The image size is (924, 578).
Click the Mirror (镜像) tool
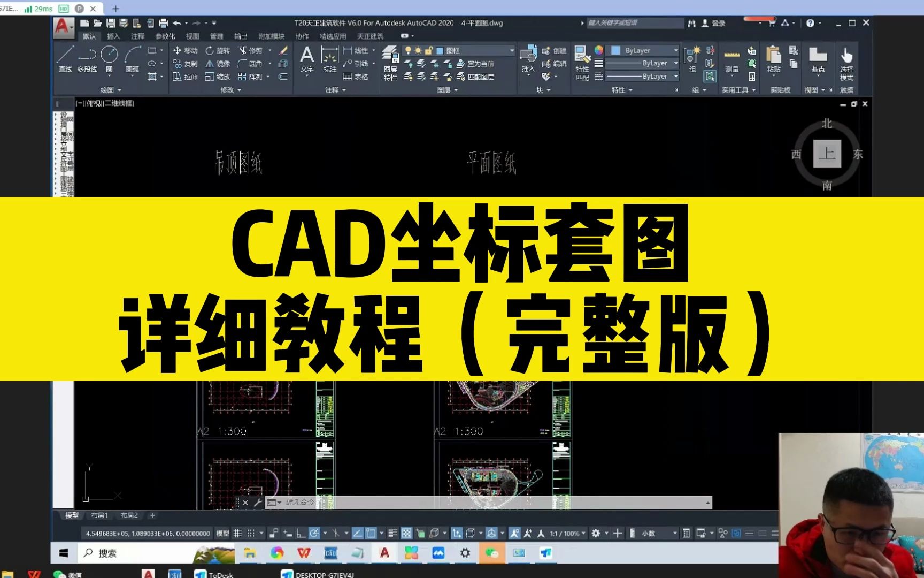tap(218, 64)
